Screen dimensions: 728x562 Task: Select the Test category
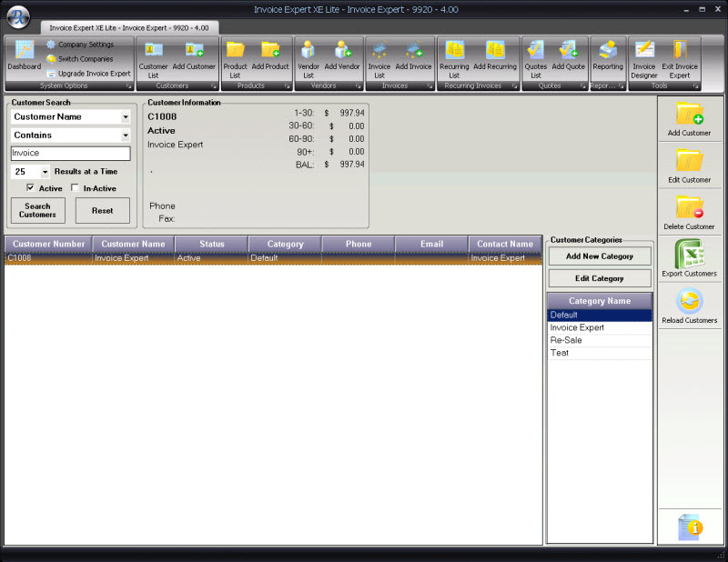600,353
